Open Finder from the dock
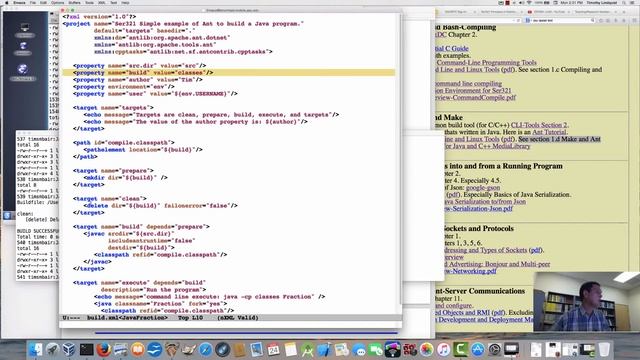The image size is (640, 360). [36, 350]
